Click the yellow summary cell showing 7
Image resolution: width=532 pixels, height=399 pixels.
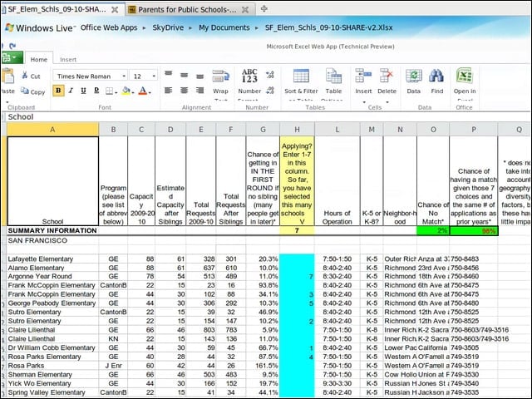[297, 231]
